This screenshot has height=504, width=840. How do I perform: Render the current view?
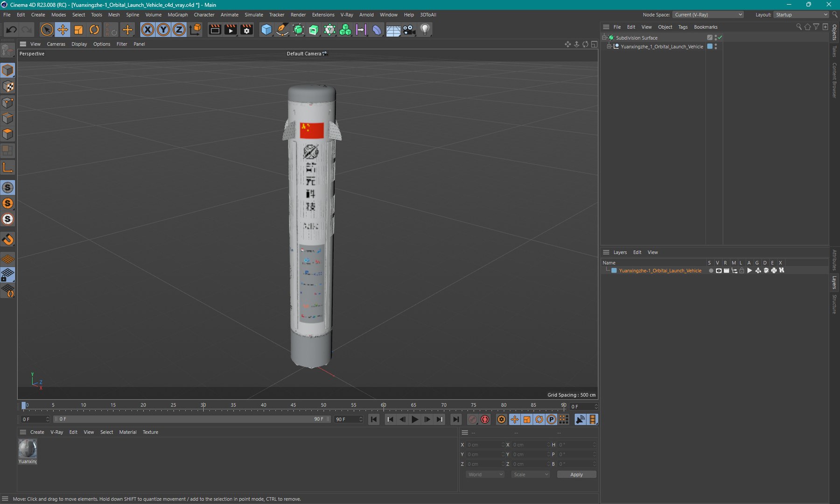215,30
